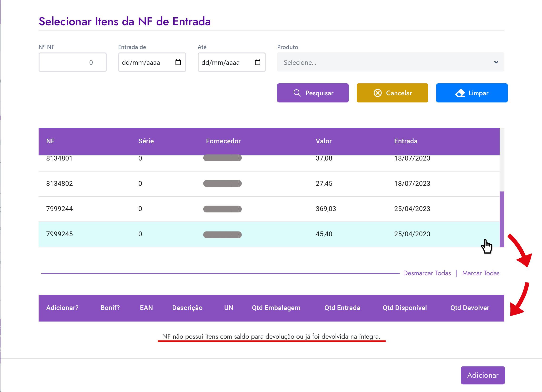Open calendar picker for Entrada de field
The height and width of the screenshot is (392, 542).
178,62
